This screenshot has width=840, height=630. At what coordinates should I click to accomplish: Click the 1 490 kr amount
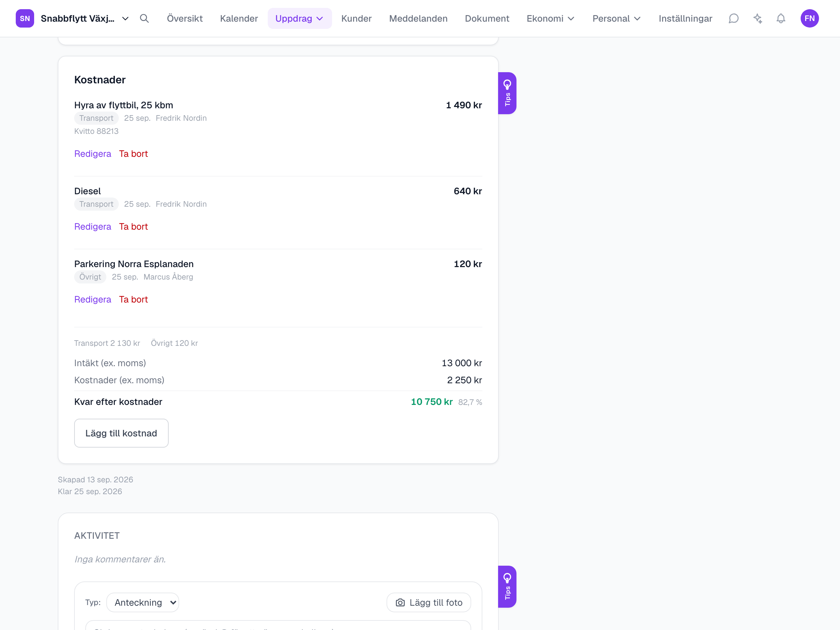coord(464,105)
